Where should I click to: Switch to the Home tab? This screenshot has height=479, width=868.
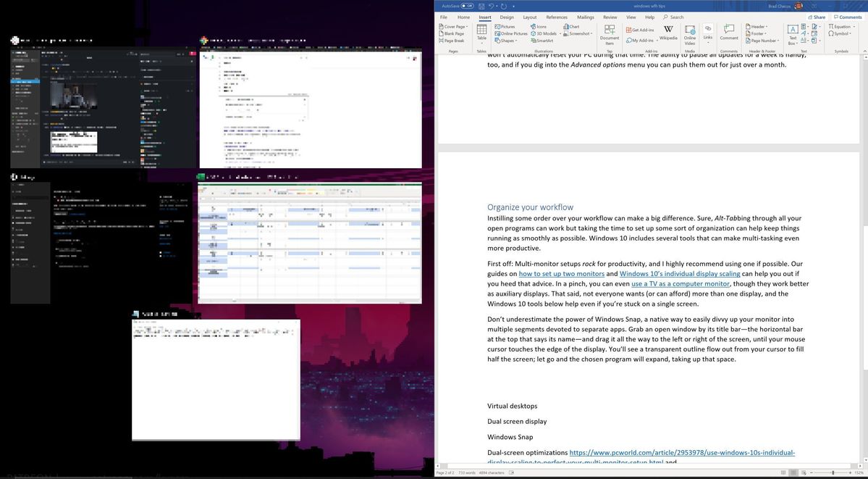click(x=463, y=17)
